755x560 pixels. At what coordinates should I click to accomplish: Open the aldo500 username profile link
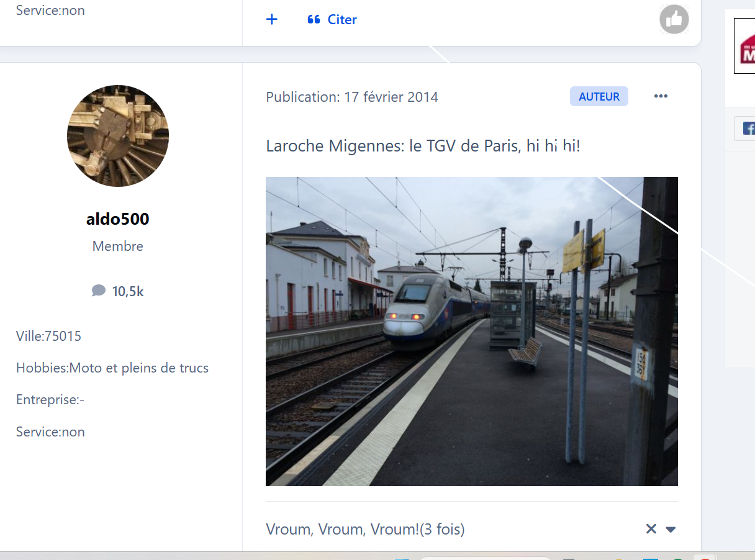tap(118, 219)
